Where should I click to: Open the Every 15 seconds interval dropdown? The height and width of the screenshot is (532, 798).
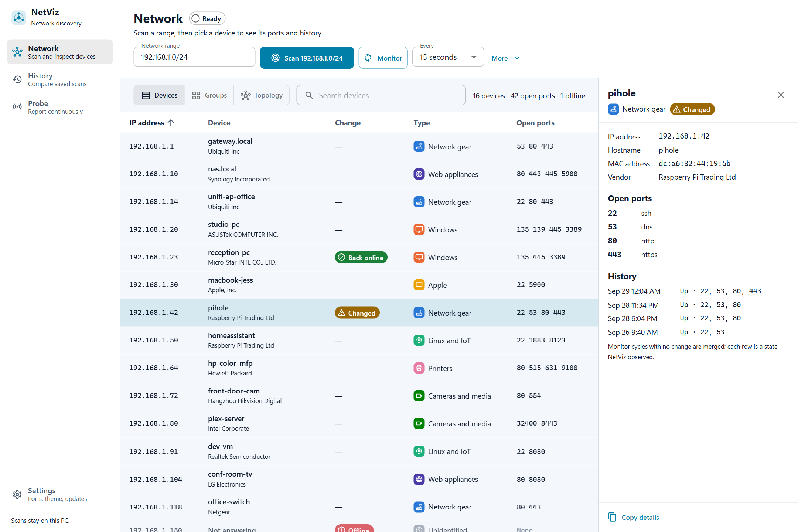tap(448, 57)
